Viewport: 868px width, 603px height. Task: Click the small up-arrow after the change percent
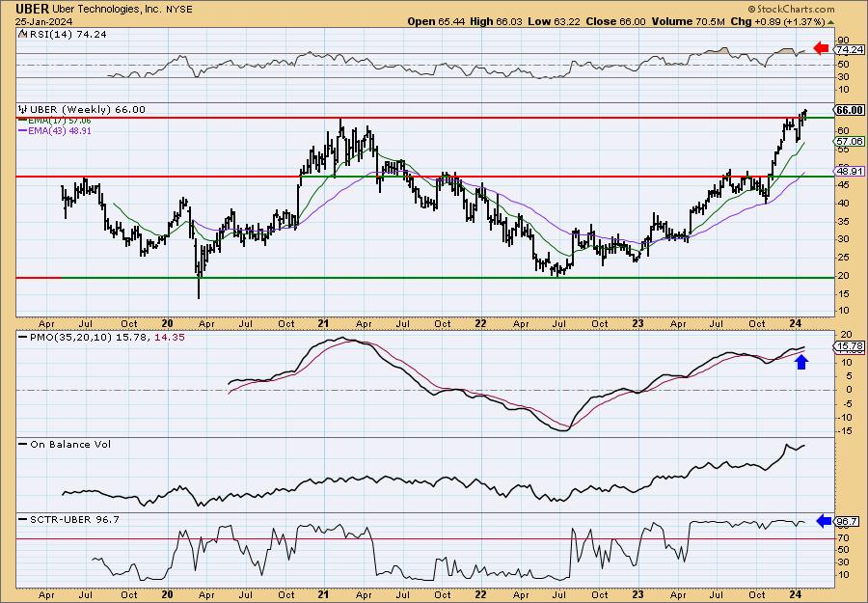click(830, 22)
